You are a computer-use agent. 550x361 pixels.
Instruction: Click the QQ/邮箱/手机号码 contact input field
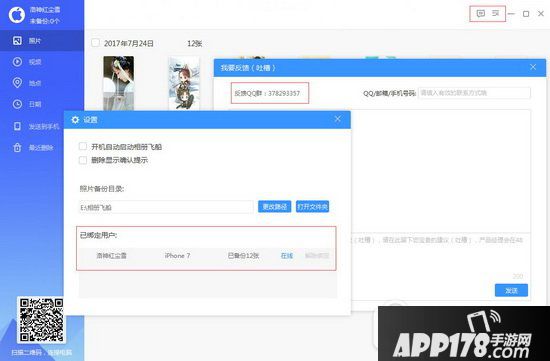tap(474, 93)
